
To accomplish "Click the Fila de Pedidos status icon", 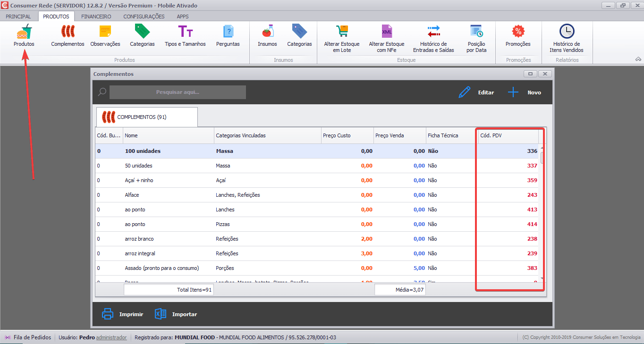I will pos(8,337).
